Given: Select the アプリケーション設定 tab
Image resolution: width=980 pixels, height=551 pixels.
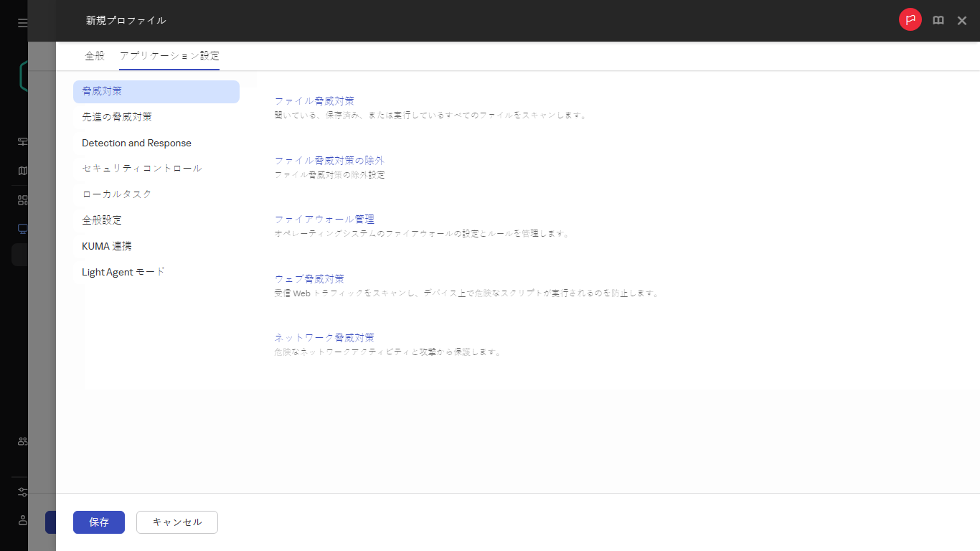Looking at the screenshot, I should 169,55.
